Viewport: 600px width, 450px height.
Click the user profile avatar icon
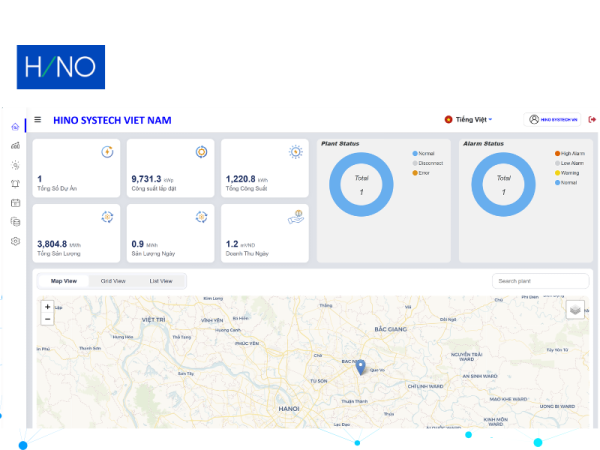click(534, 120)
